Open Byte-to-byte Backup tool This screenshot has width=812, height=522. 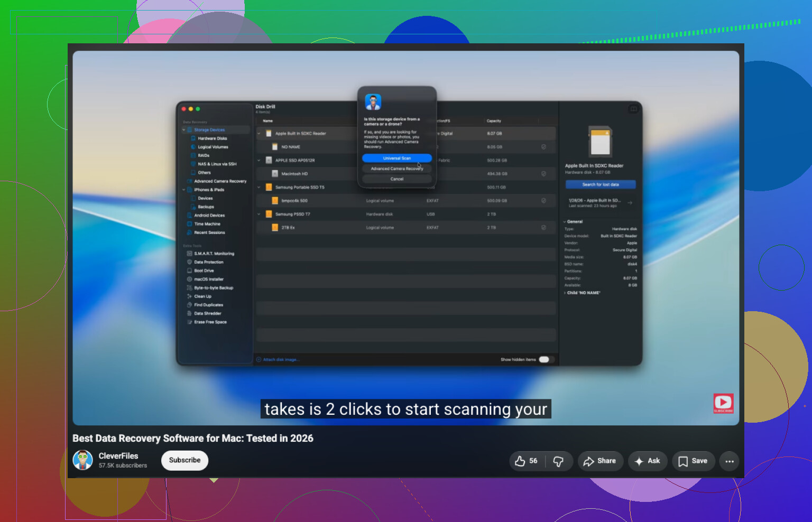tap(213, 288)
